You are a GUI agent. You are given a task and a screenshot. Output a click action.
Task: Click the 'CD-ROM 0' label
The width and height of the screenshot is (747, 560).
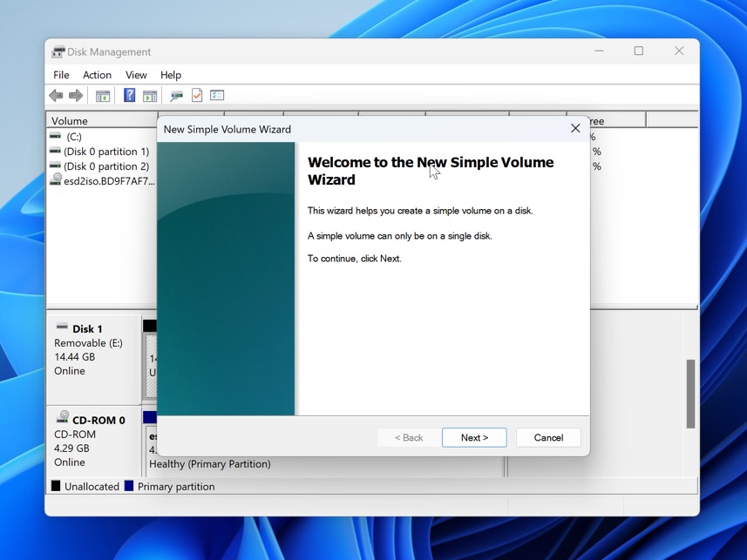[x=98, y=421]
